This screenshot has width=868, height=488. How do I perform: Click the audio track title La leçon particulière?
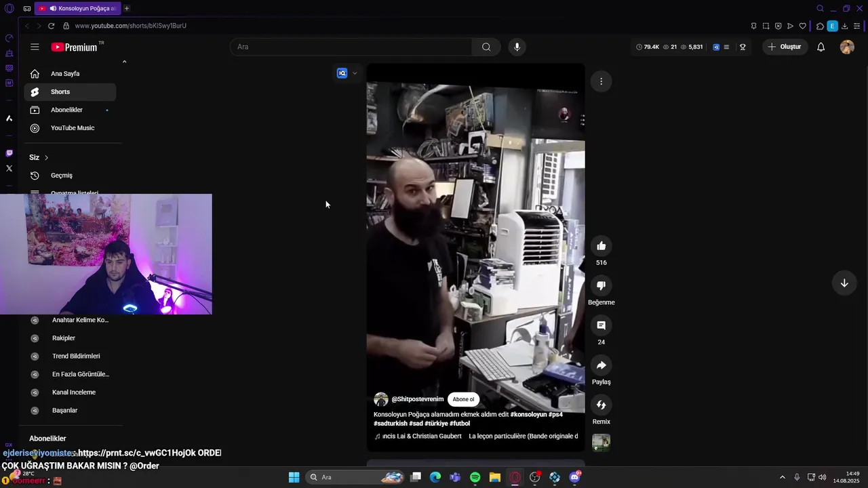[523, 436]
